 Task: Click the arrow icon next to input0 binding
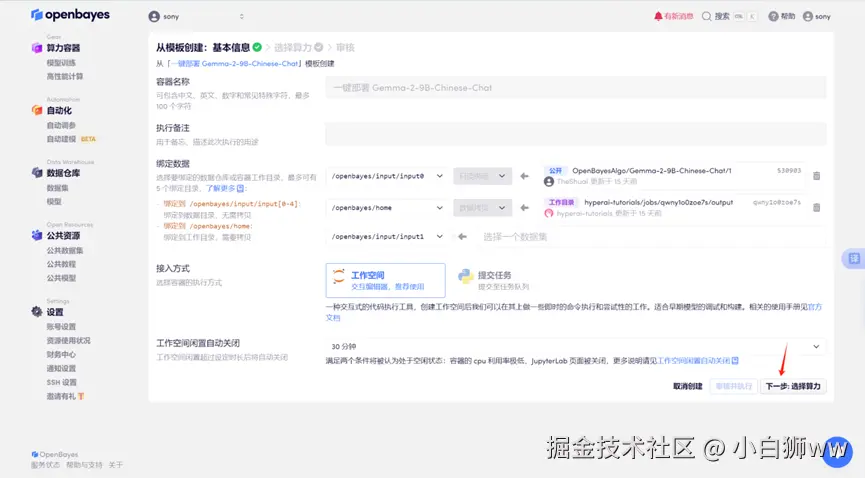[524, 176]
